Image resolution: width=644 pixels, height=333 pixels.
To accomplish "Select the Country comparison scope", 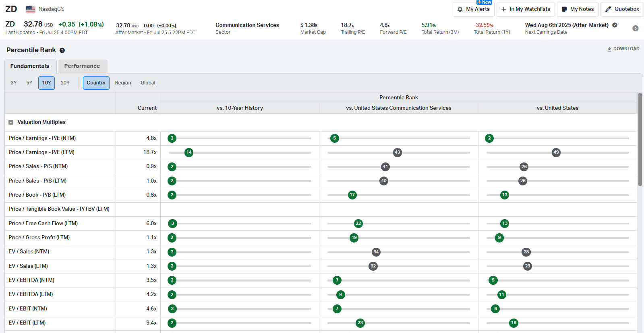I will [96, 83].
